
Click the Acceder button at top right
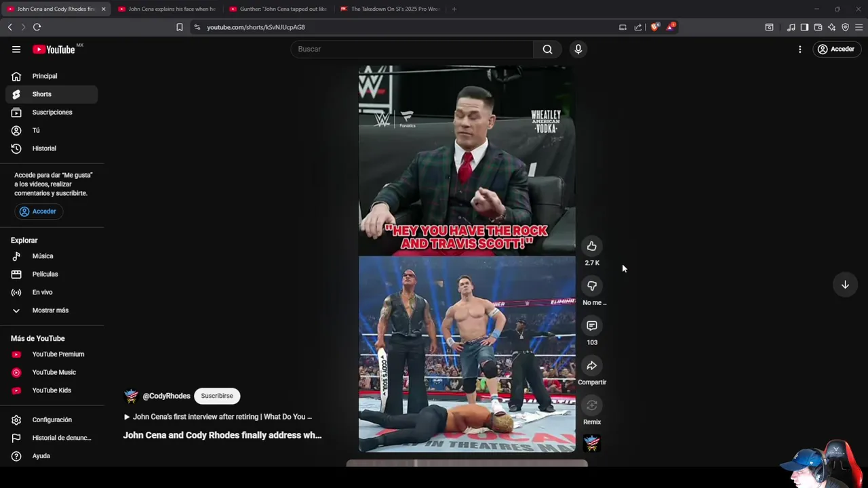tap(836, 49)
